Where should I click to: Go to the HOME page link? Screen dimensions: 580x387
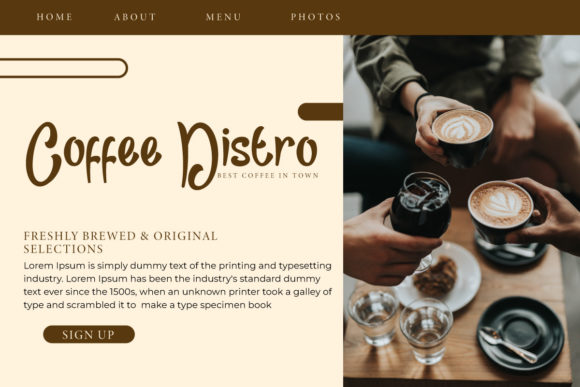coord(54,17)
